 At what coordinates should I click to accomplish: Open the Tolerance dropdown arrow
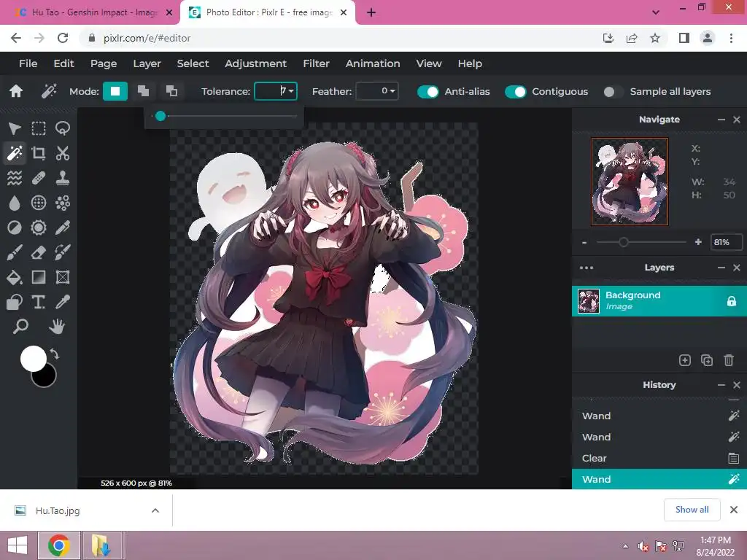[291, 91]
